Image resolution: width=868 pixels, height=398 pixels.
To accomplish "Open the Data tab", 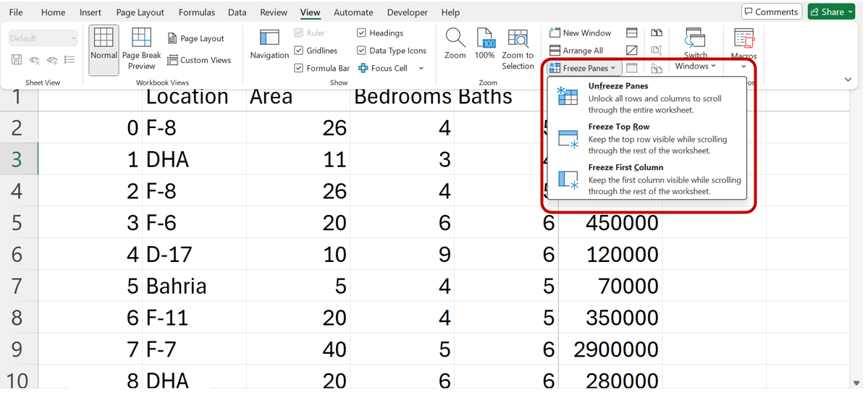I will [237, 12].
